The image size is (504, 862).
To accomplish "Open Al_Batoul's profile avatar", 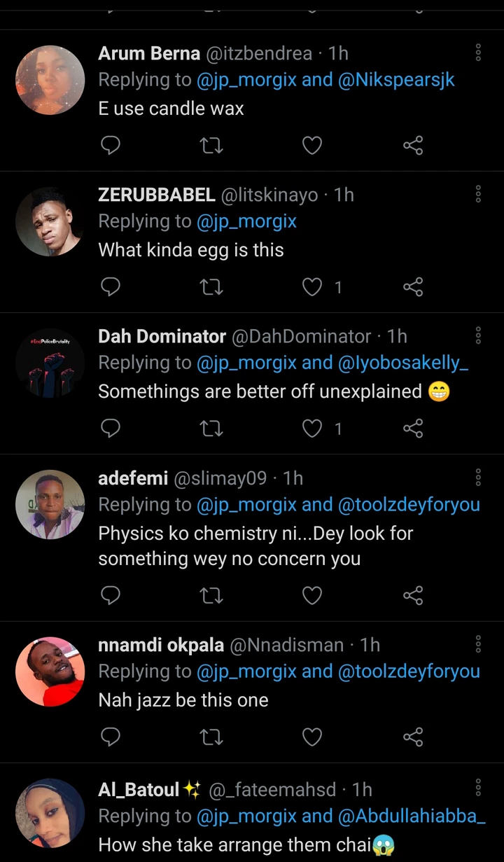I will click(50, 813).
